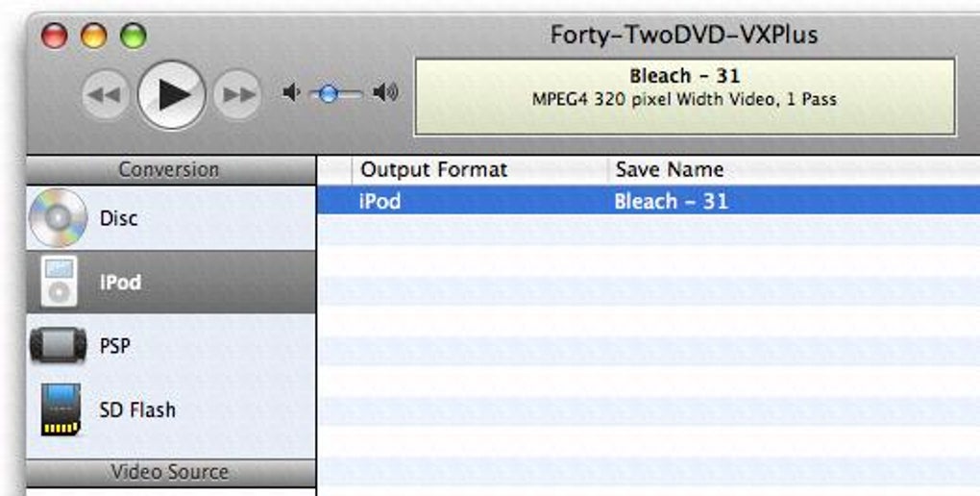Click the Conversion section header

point(169,170)
